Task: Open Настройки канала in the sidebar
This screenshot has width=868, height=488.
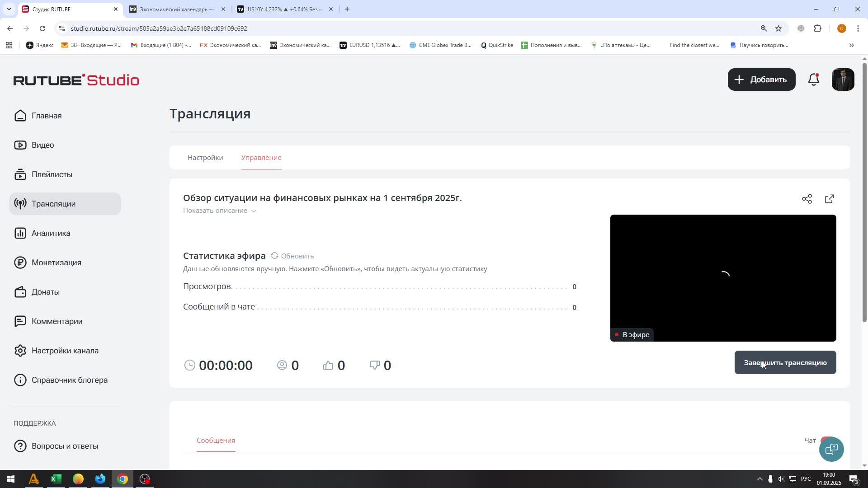Action: 65,351
